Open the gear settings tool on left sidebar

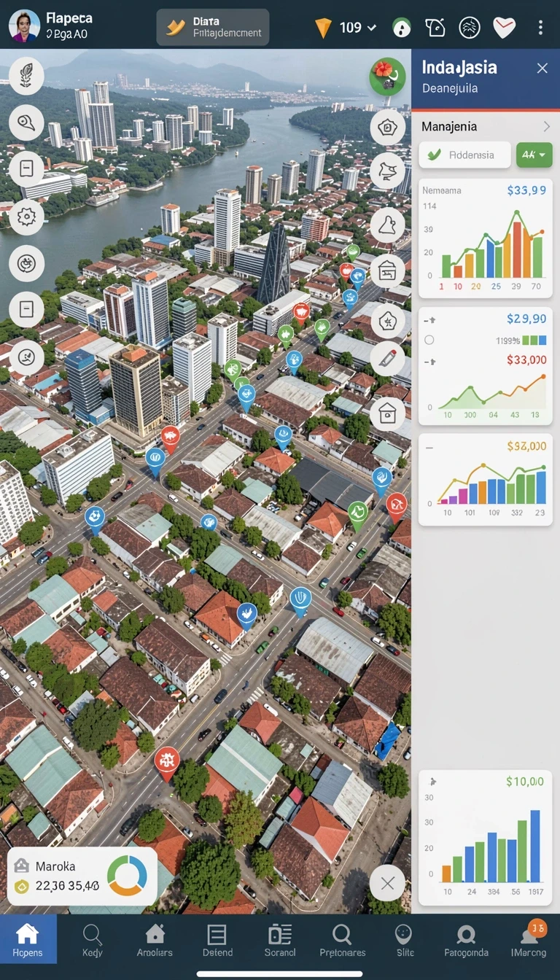(x=26, y=217)
